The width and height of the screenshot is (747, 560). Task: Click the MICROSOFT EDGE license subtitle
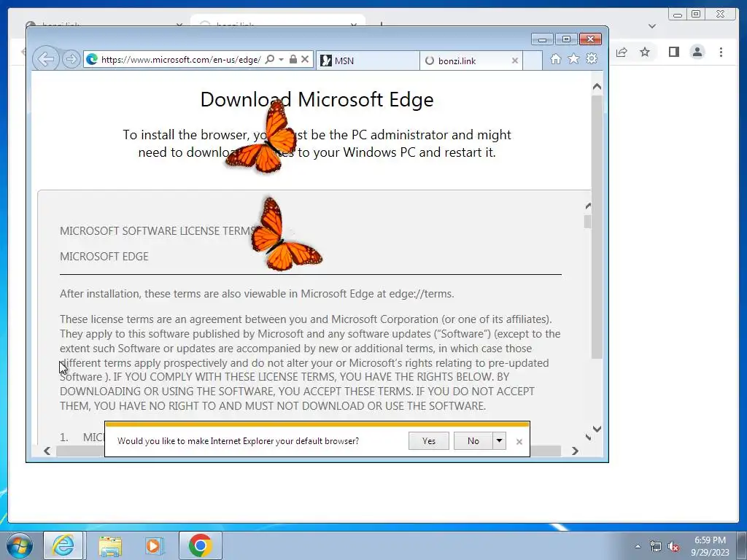coord(104,256)
